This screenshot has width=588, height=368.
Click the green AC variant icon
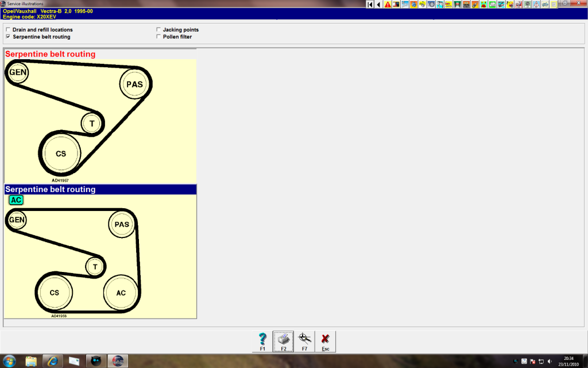click(x=16, y=200)
